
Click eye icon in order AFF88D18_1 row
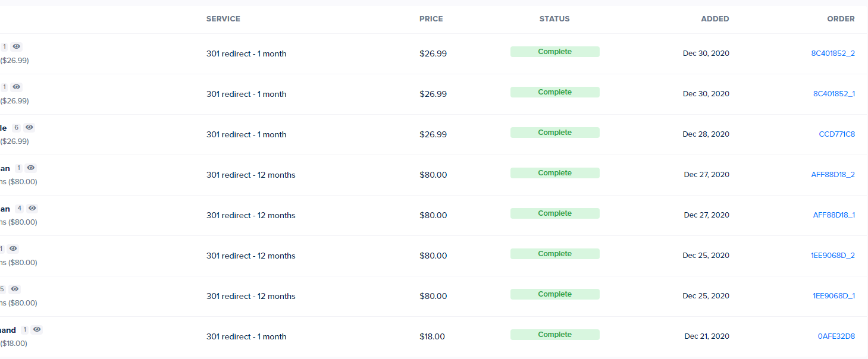(32, 208)
